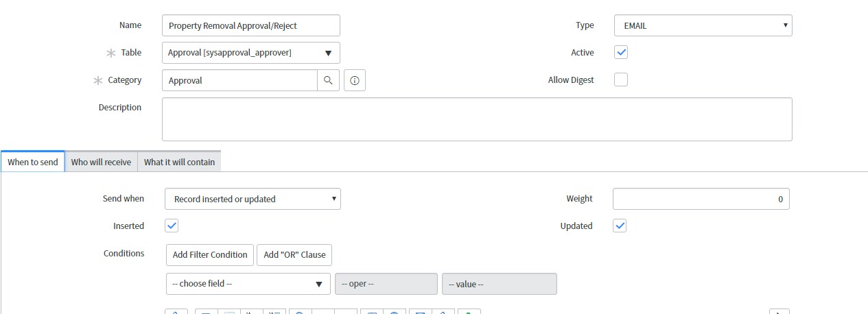
Task: Open the oper condition dropdown
Action: 386,284
